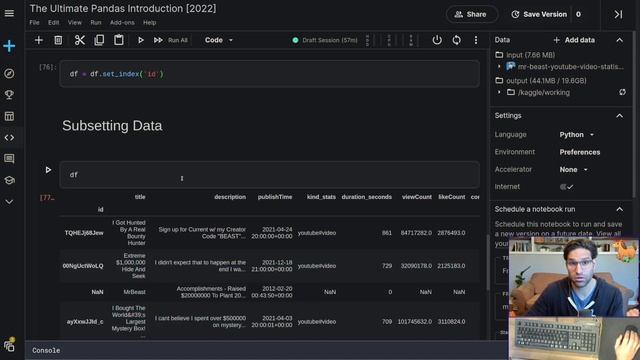The height and width of the screenshot is (360, 640).
Task: Click the notebook title text
Action: coord(123,9)
